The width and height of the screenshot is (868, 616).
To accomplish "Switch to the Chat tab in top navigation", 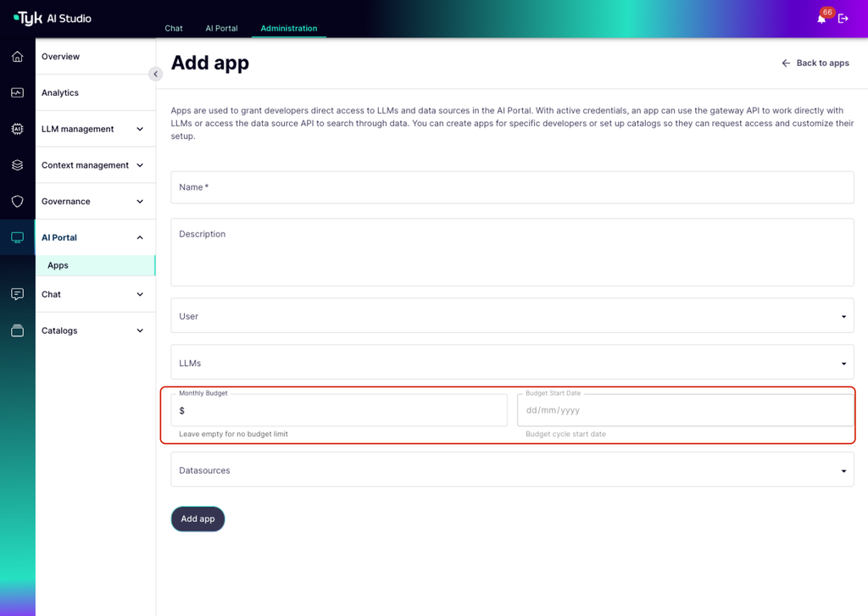I will [174, 28].
